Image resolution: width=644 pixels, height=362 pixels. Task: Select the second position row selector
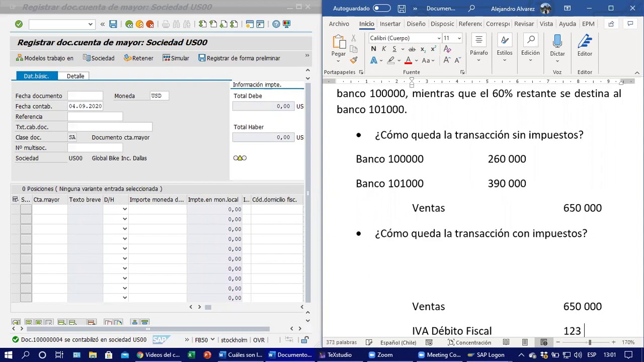pyautogui.click(x=26, y=219)
